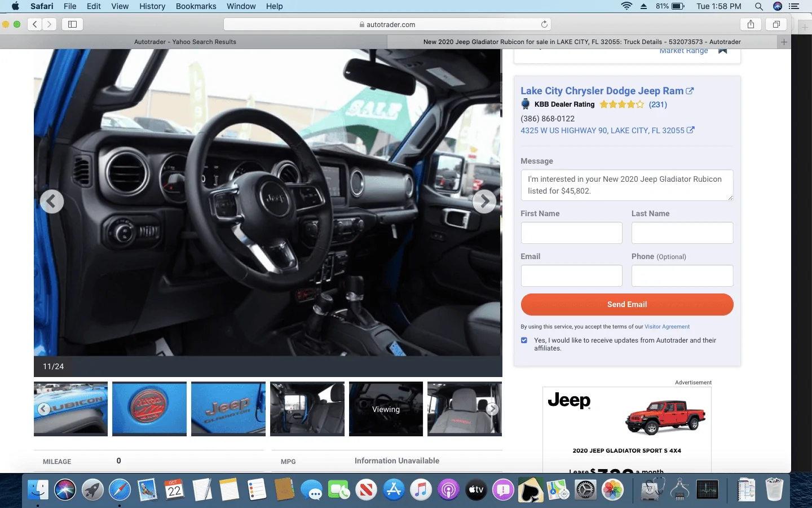
Task: Open Launchpad from the Dock
Action: point(92,489)
